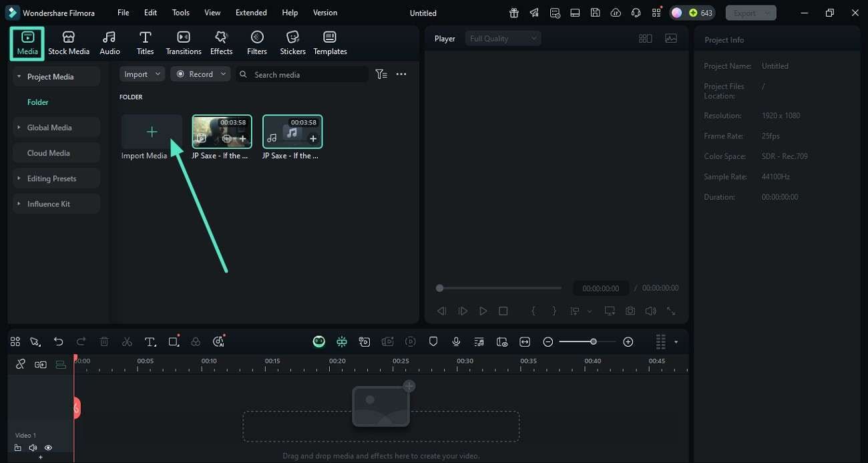Open the support headset icon
The width and height of the screenshot is (868, 463).
click(x=636, y=13)
